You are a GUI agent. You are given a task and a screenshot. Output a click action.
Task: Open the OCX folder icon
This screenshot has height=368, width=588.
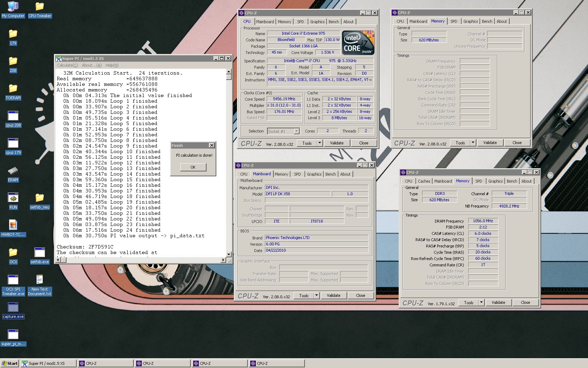tap(13, 255)
